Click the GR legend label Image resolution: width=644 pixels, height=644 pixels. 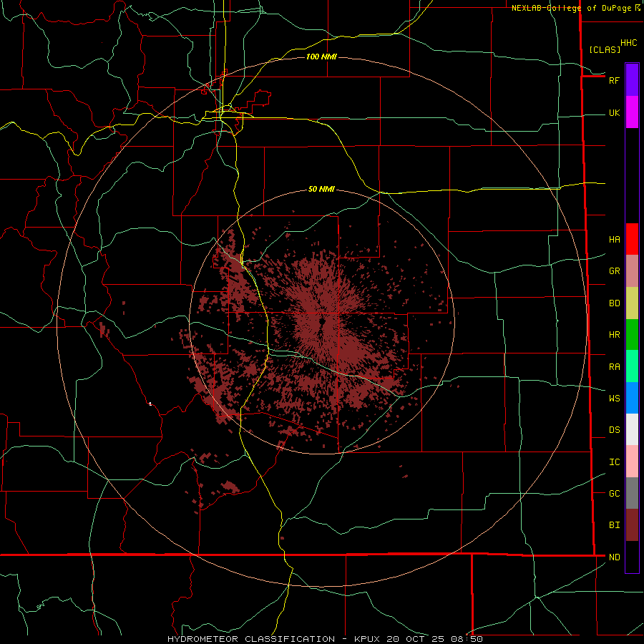(x=614, y=271)
